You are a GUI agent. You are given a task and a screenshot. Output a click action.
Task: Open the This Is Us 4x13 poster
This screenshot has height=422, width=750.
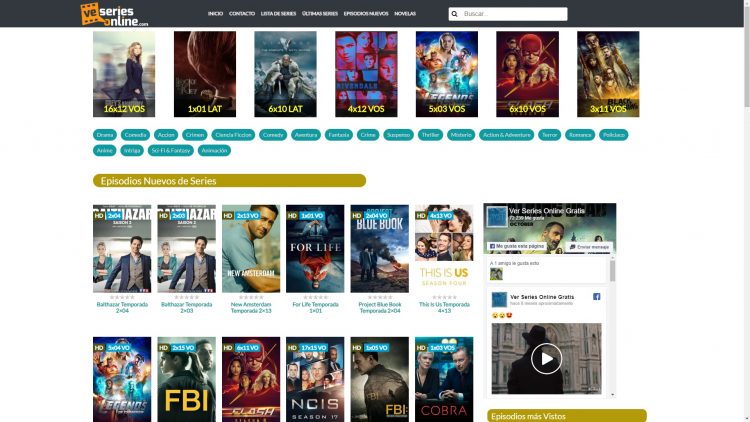tap(444, 249)
